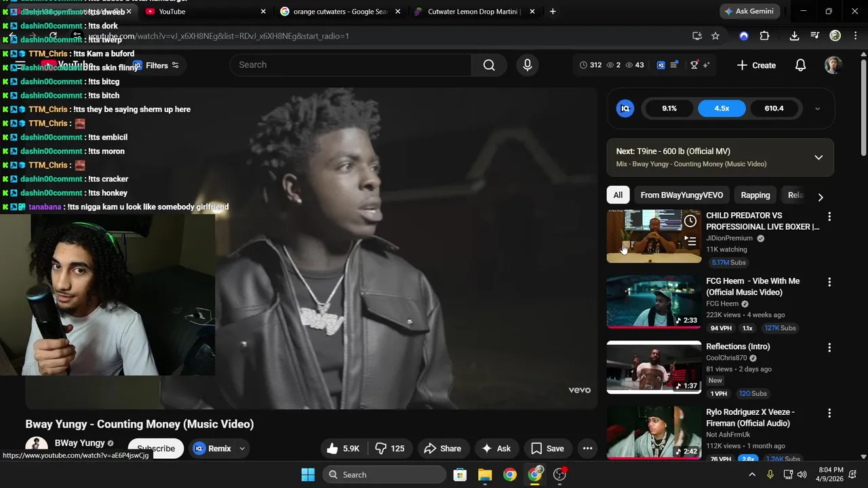The width and height of the screenshot is (868, 488).
Task: Click the install app icon in address bar
Action: (696, 36)
